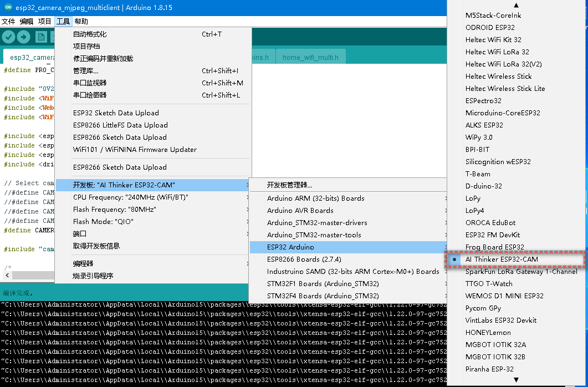This screenshot has width=588, height=387.
Task: Close the open 工具 menu
Action: point(63,22)
